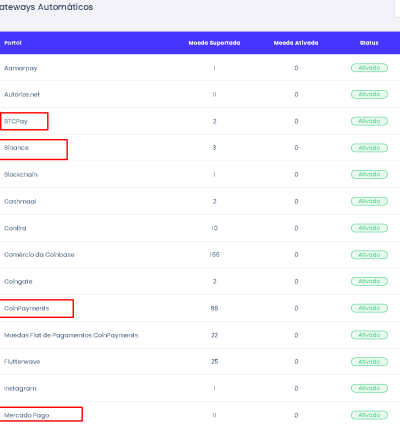Click the Conifra gateway name
400x424 pixels.
click(15, 228)
